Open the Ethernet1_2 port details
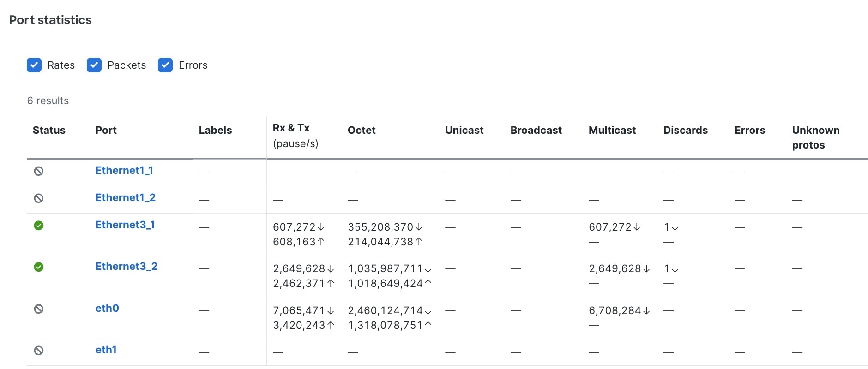Viewport: 868px width, 369px height. [x=126, y=197]
